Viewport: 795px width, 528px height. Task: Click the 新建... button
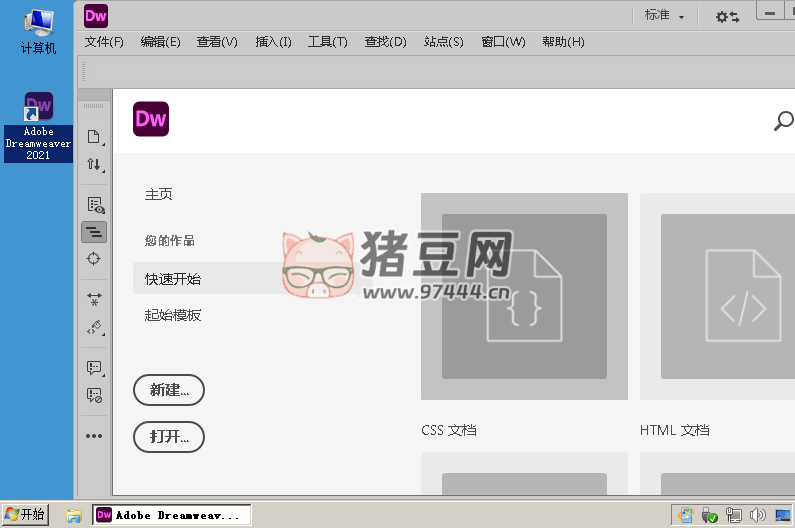point(169,390)
